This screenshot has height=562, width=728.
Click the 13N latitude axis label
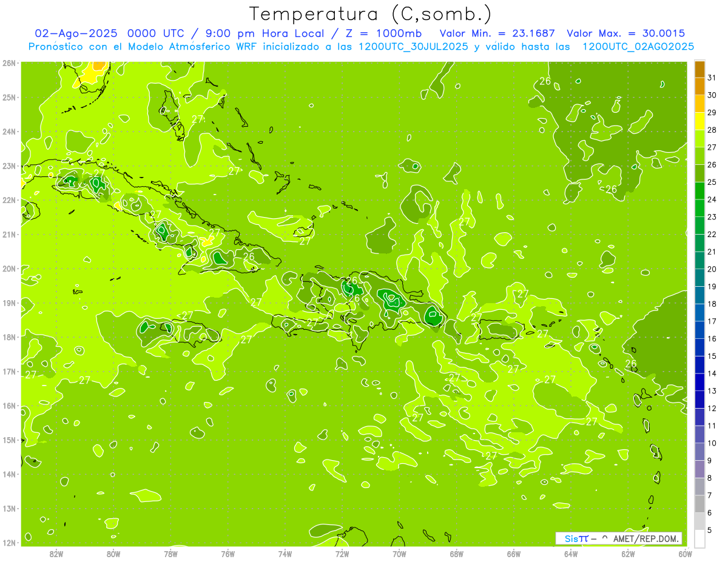[x=8, y=508]
